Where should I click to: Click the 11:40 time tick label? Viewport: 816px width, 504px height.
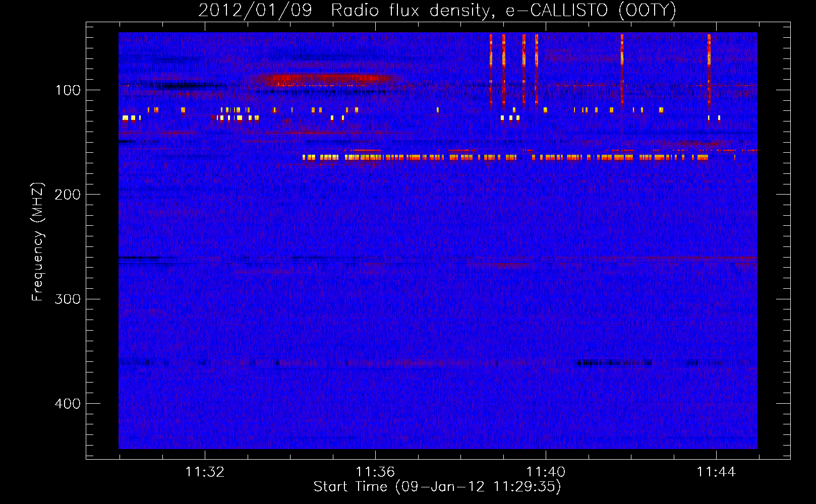(546, 472)
